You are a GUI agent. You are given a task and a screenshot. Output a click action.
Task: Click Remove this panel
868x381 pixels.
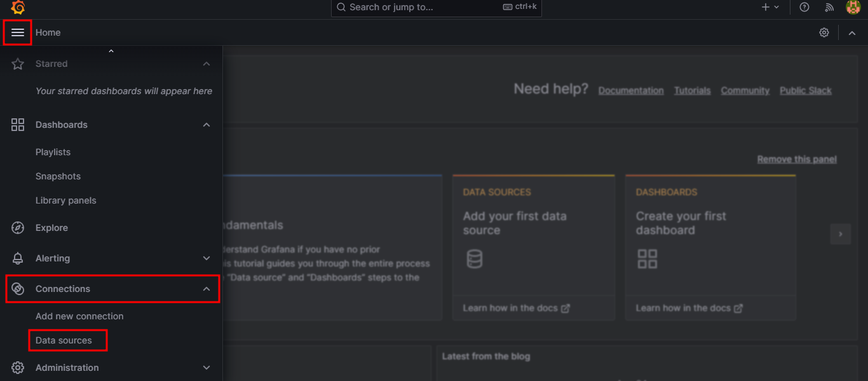[797, 159]
